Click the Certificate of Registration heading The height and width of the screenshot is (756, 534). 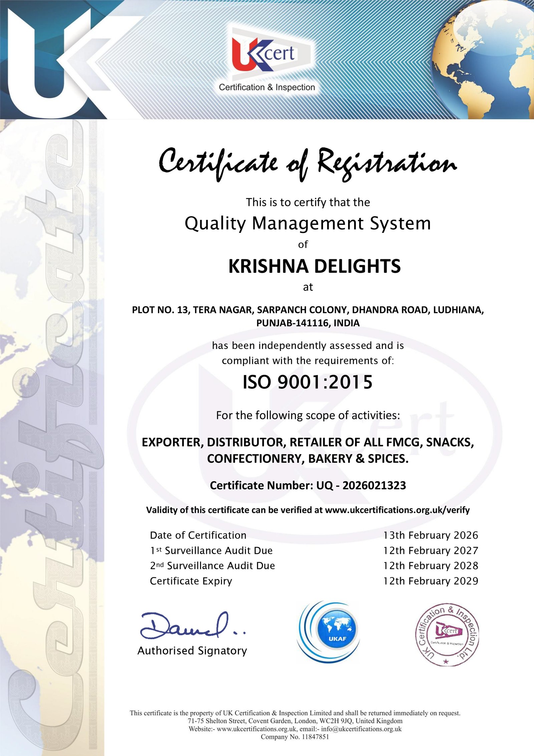coord(307,163)
